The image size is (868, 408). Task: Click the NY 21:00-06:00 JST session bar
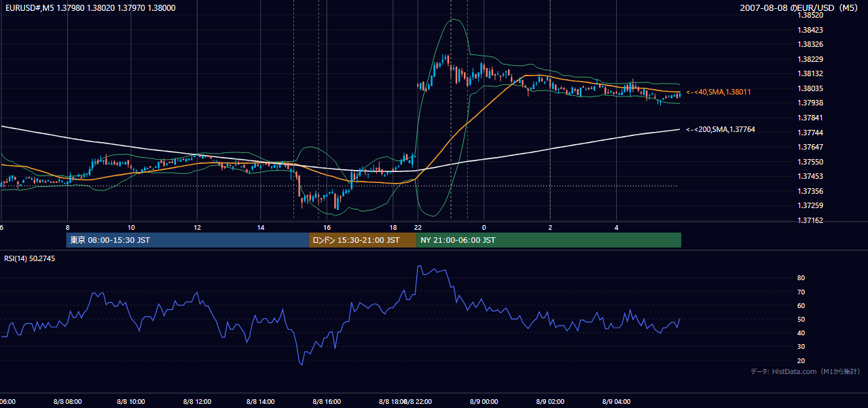coord(549,240)
